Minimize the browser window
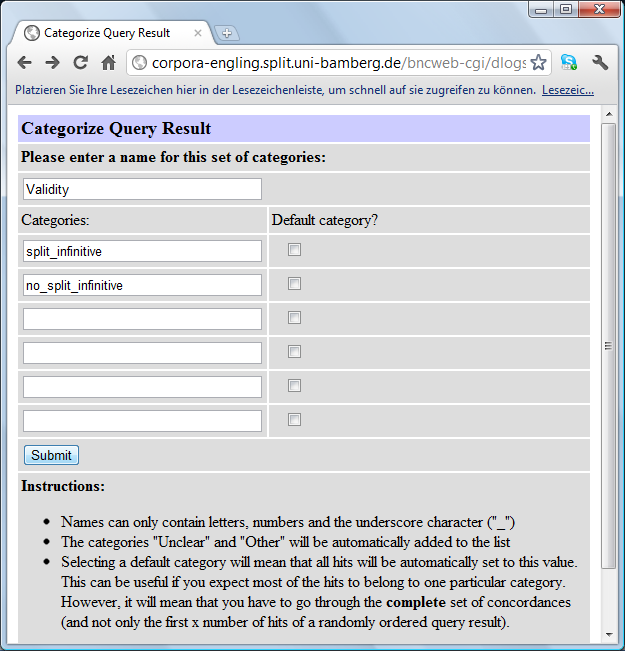Viewport: 625px width, 651px height. click(x=541, y=10)
